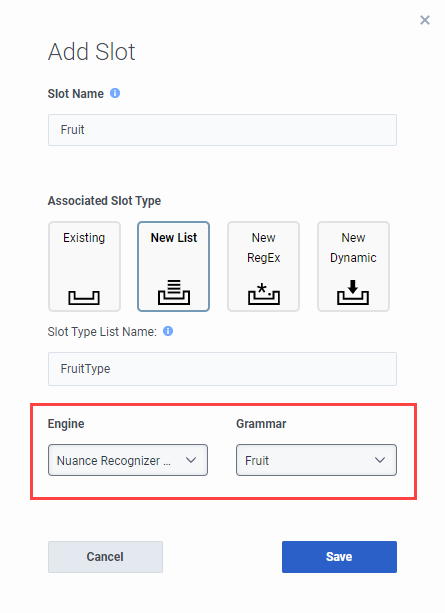
Task: Expand the Grammar dropdown showing Fruit
Action: click(316, 460)
